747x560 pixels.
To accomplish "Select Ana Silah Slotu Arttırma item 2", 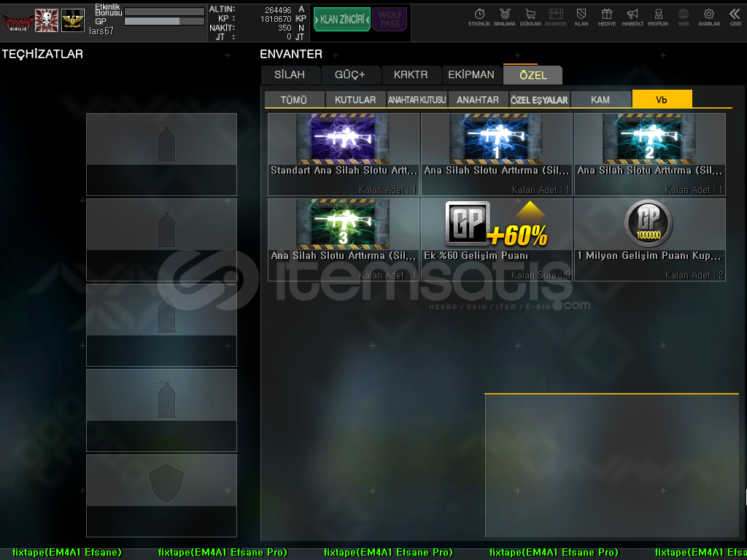I will [650, 155].
